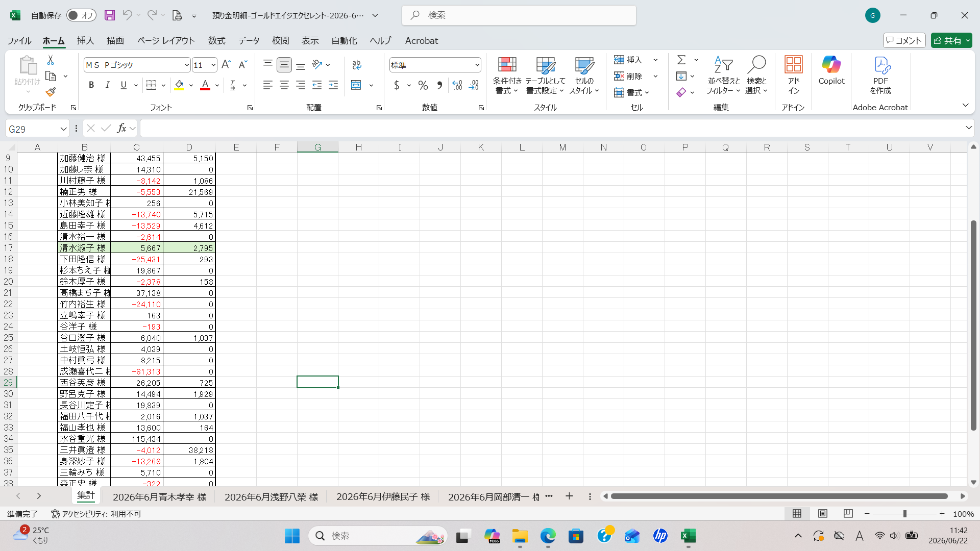Open the fill color dropdown arrow
This screenshot has height=551, width=980.
pyautogui.click(x=191, y=86)
